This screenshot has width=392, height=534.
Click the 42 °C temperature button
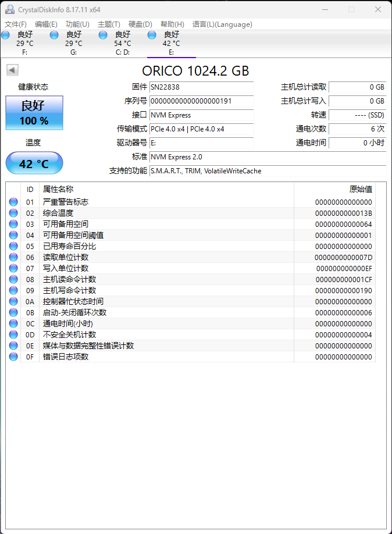34,163
